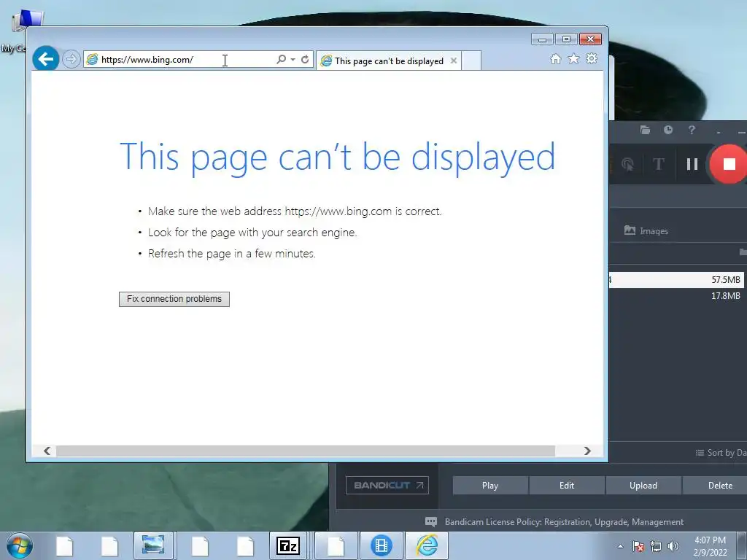Select the 17.8MB video entry in Bandicam

(676, 296)
